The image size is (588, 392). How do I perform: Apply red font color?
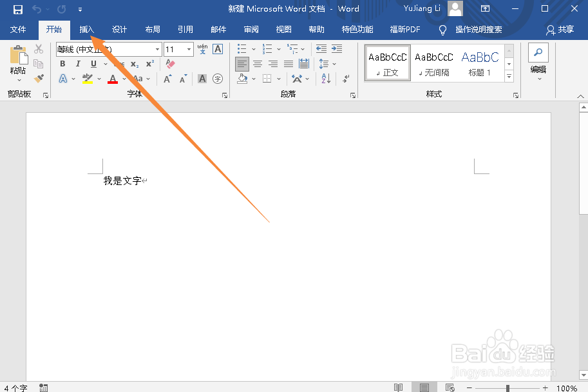click(113, 79)
